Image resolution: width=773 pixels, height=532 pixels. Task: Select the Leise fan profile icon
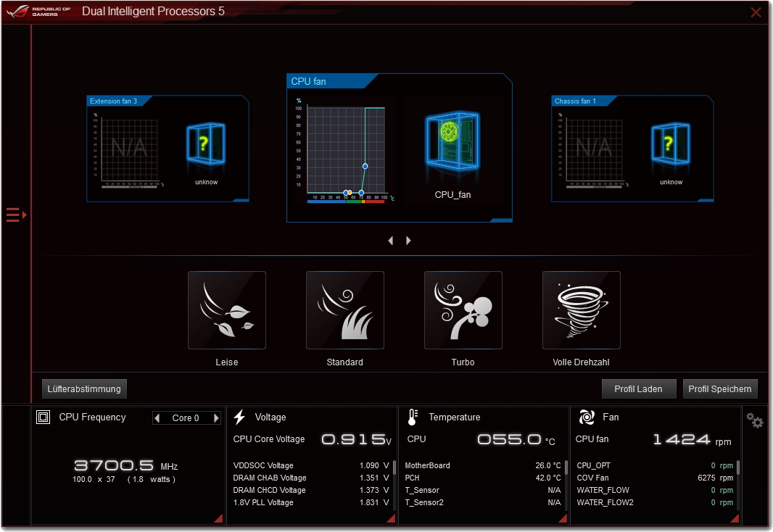[x=227, y=310]
